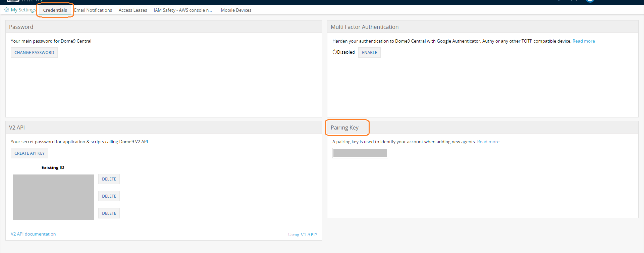The width and height of the screenshot is (644, 253).
Task: Open Read more link for Multi Factor Authentication
Action: click(584, 41)
